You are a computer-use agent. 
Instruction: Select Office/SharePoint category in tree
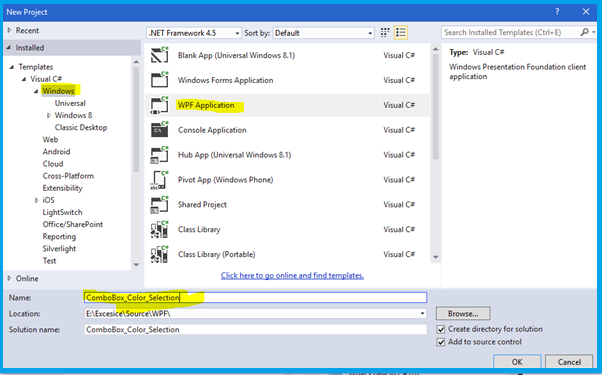pyautogui.click(x=73, y=224)
